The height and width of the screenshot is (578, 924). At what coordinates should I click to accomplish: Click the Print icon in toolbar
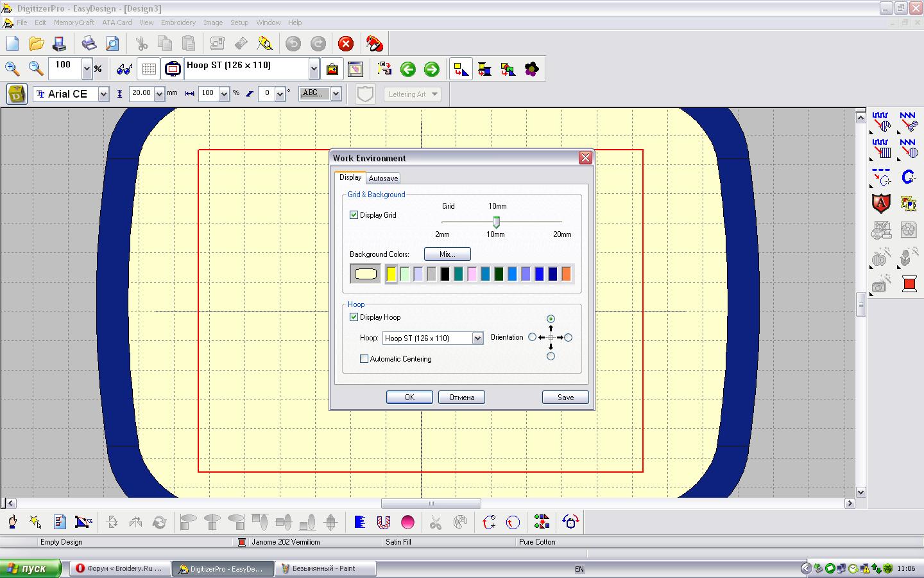click(x=89, y=44)
